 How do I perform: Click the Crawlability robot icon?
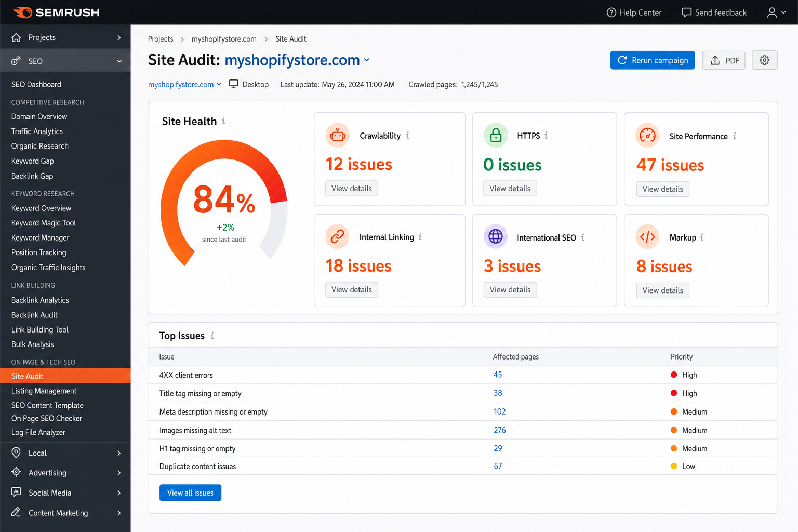[338, 136]
